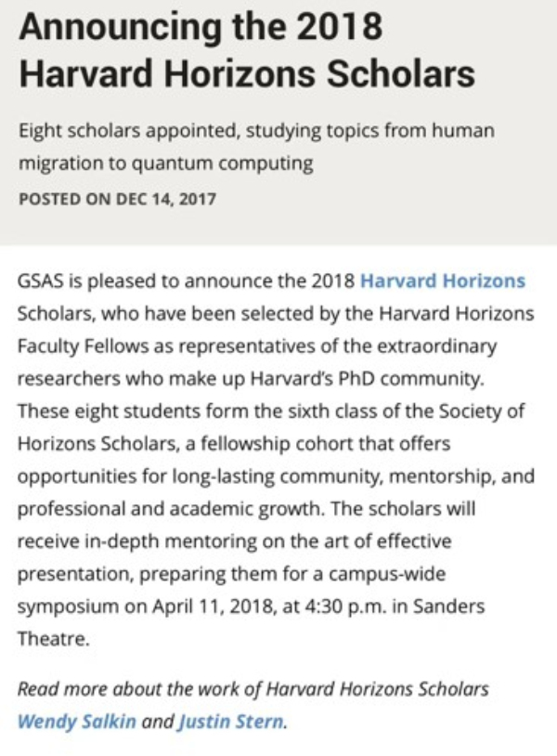Click the italic Read more about the work text
Image resolution: width=557 pixels, height=756 pixels.
tap(138, 689)
